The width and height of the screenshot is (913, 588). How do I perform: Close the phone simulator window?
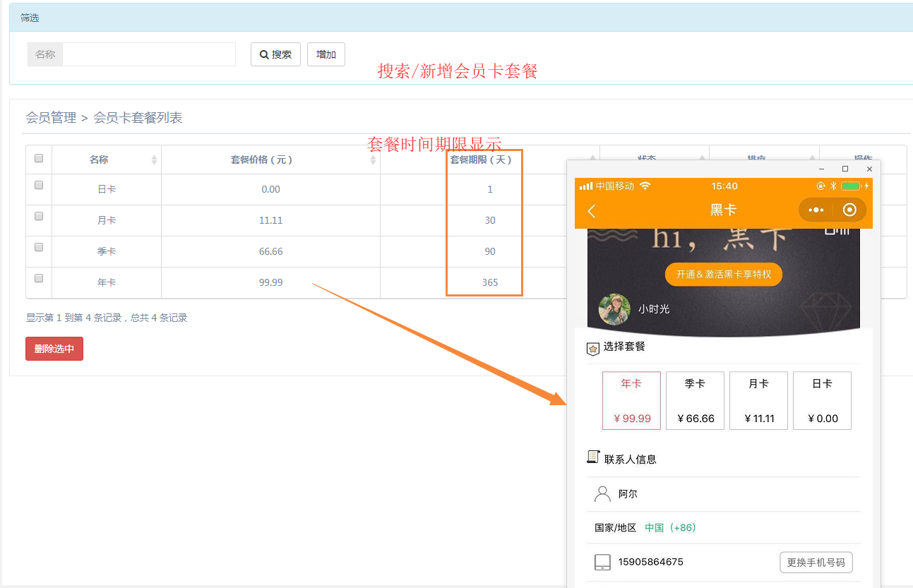pos(869,169)
